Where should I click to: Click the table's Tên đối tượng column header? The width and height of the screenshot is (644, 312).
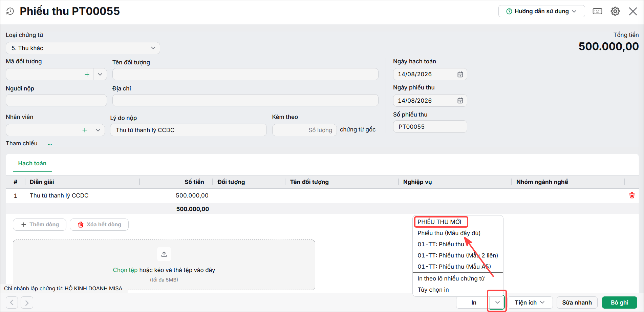tap(309, 182)
